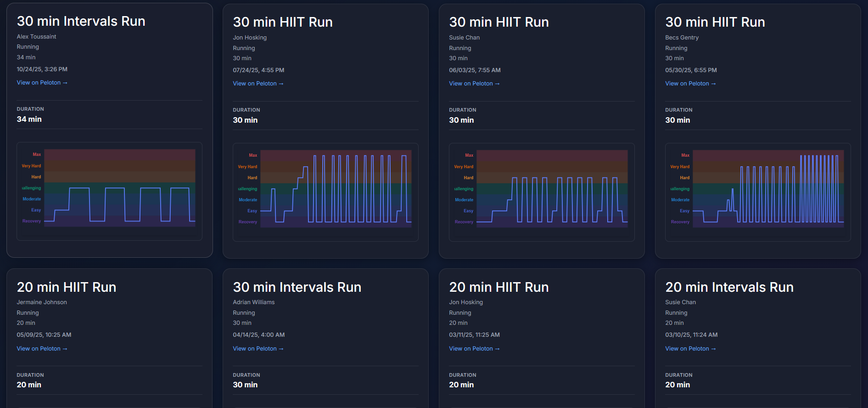Follow View on Peloton link for Susie Chan's HIIT Run
868x408 pixels.
coord(474,84)
